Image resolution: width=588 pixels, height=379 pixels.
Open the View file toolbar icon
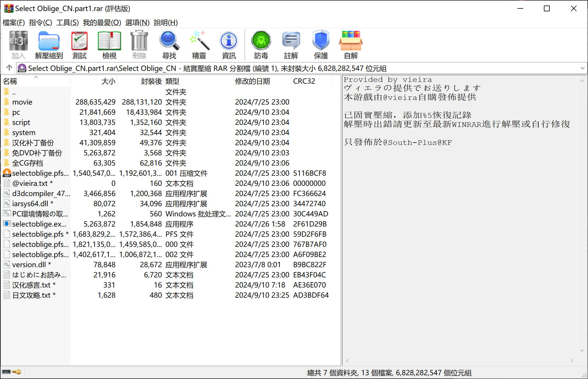109,44
